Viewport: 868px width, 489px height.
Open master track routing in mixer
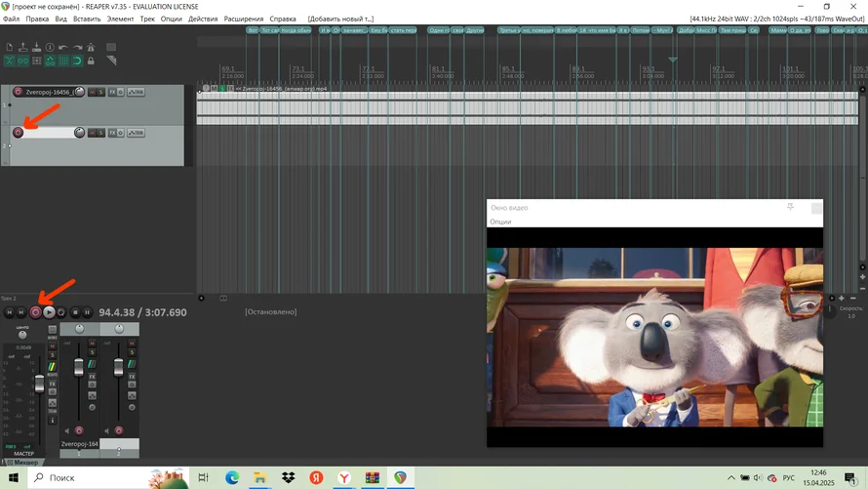tap(52, 367)
